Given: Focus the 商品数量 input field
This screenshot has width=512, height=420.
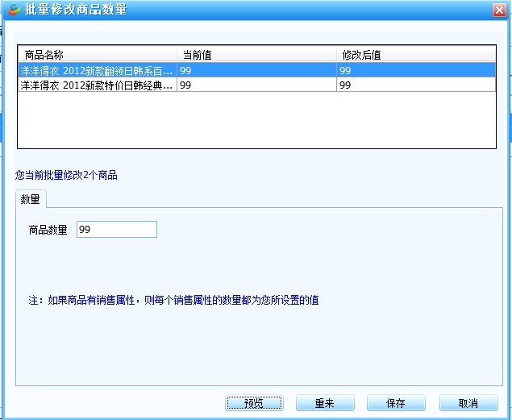Looking at the screenshot, I should coord(117,230).
